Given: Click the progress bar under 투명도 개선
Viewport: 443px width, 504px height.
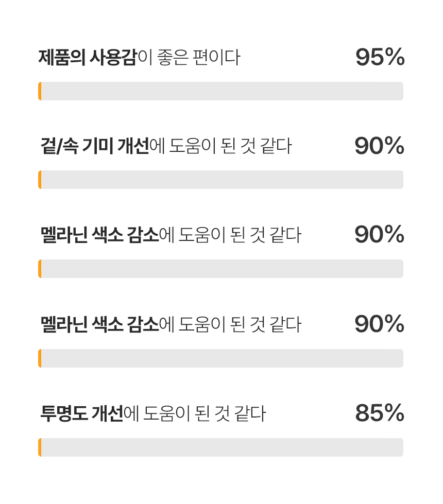Looking at the screenshot, I should point(221,447).
